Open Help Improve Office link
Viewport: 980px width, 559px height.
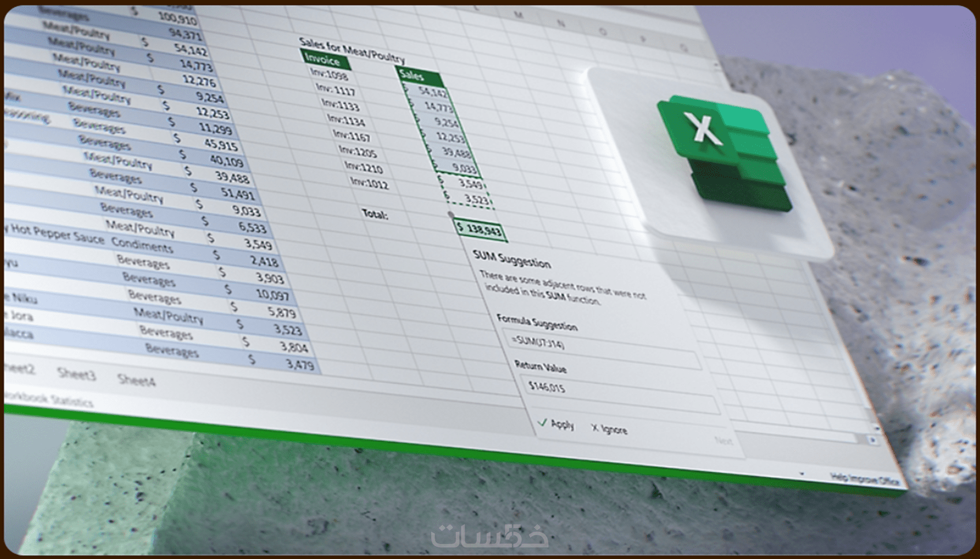click(865, 478)
